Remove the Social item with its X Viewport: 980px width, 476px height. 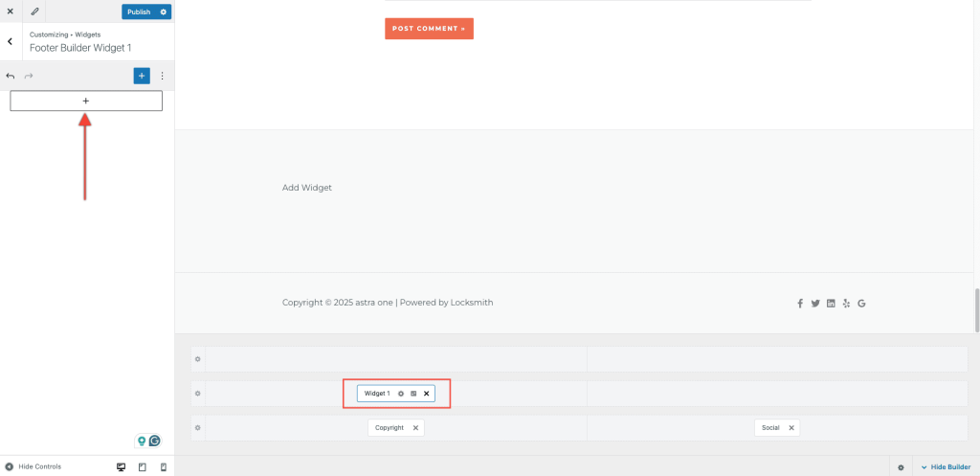pos(791,428)
